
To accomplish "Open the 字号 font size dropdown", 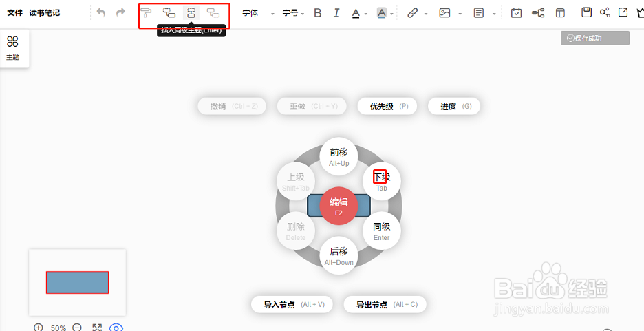I will [x=293, y=13].
